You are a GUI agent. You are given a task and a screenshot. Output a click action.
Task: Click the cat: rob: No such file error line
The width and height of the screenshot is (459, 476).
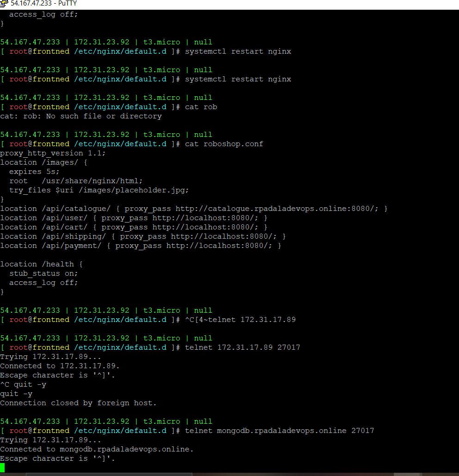81,116
